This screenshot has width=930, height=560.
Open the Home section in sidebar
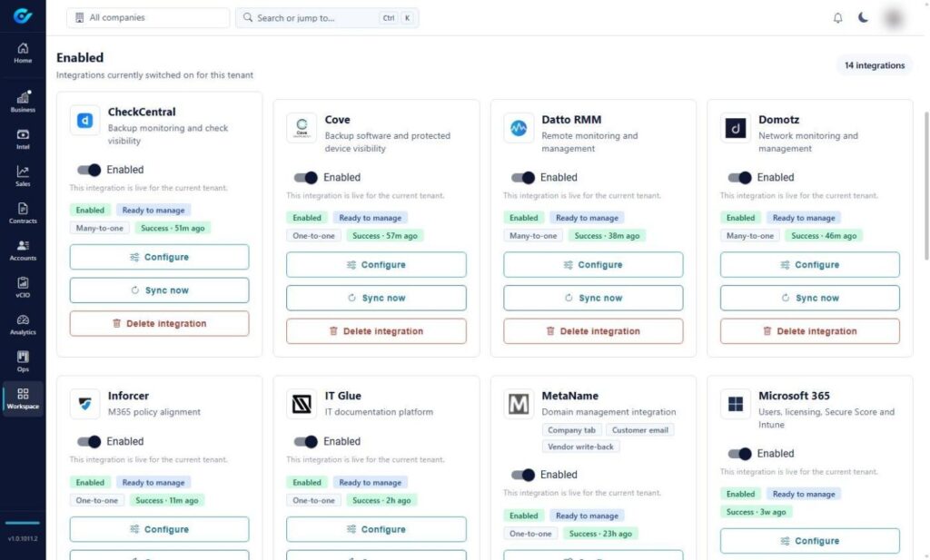click(23, 53)
